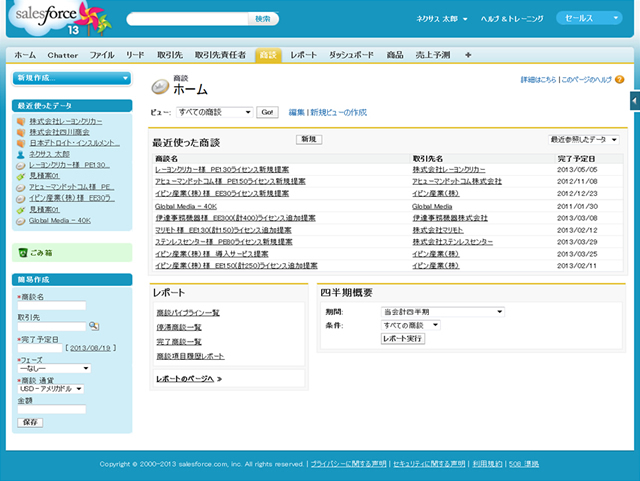Click the 詳細はこちら link
The image size is (640, 481).
pyautogui.click(x=538, y=80)
